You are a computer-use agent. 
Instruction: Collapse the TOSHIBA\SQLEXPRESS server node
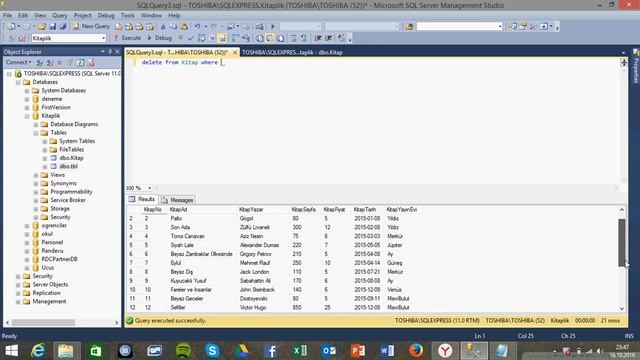tap(9, 74)
